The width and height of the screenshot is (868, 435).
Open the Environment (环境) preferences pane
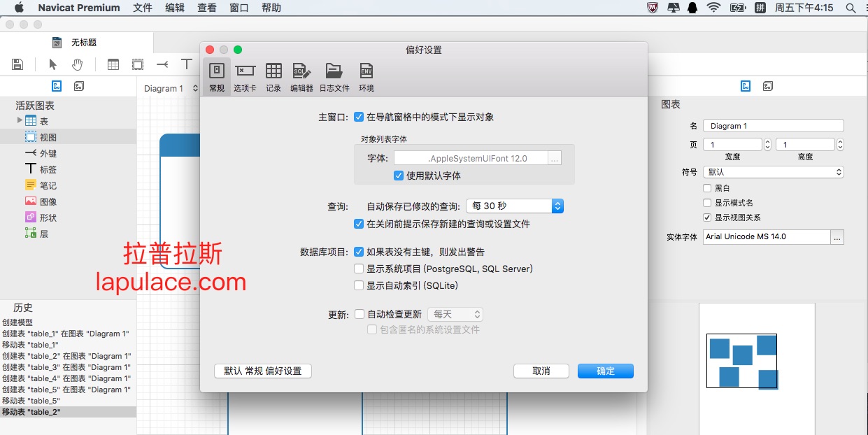click(367, 77)
